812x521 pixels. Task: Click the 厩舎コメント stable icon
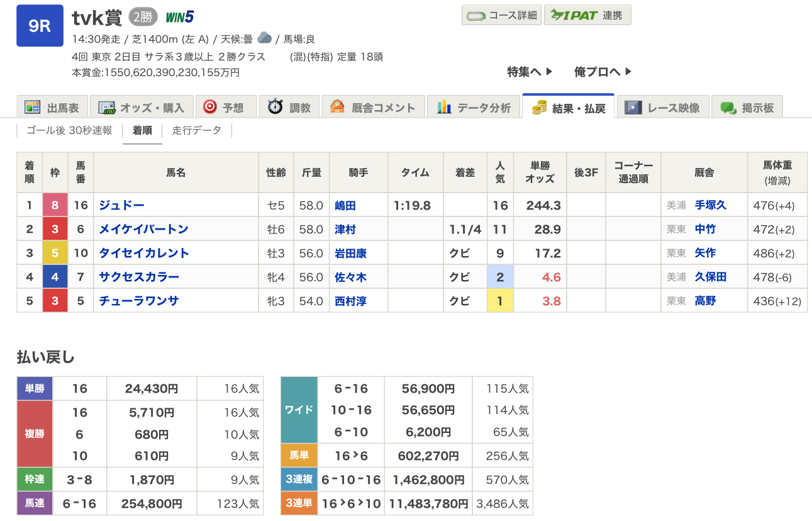[x=338, y=108]
